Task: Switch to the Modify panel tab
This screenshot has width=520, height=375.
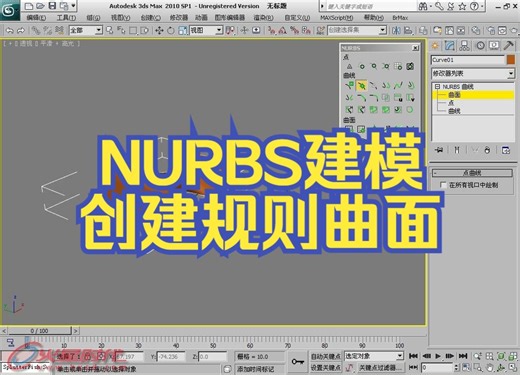Action: pyautogui.click(x=450, y=46)
